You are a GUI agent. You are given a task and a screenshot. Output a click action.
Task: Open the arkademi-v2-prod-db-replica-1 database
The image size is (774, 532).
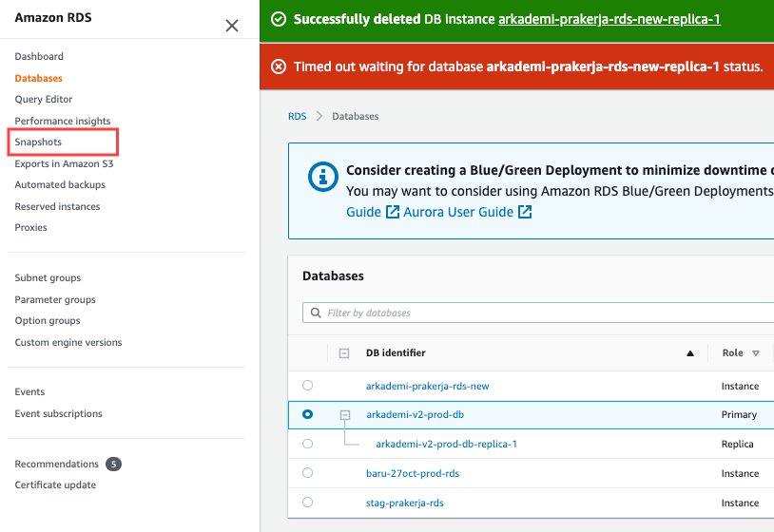446,445
